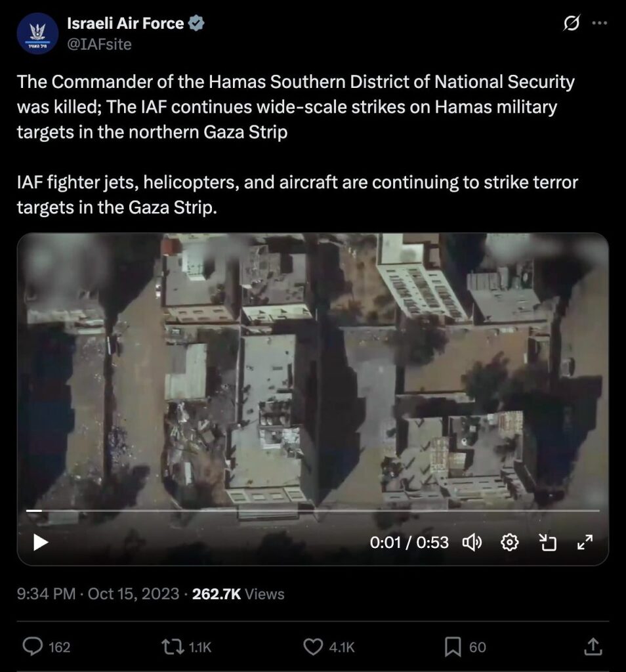
Task: Repost this tweet with retweet icon
Action: (x=172, y=646)
